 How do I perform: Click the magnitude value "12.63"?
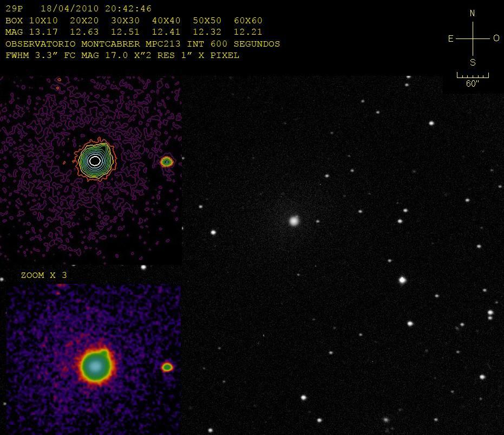point(84,32)
